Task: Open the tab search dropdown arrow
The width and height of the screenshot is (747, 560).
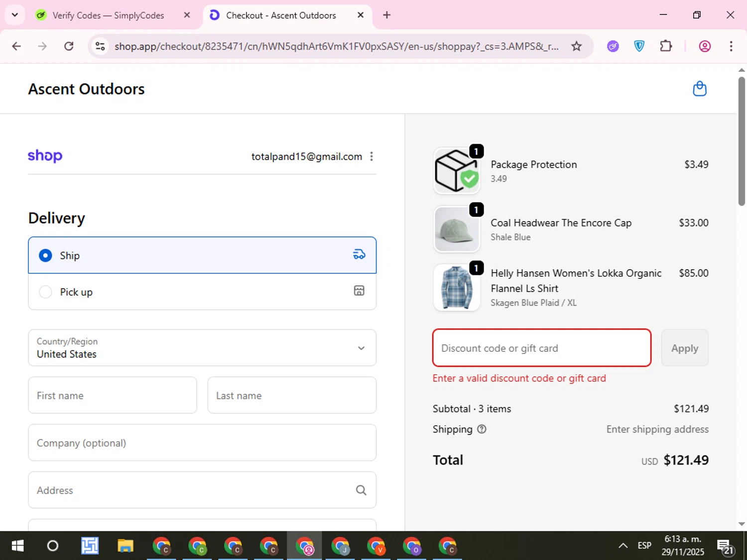Action: click(x=15, y=15)
